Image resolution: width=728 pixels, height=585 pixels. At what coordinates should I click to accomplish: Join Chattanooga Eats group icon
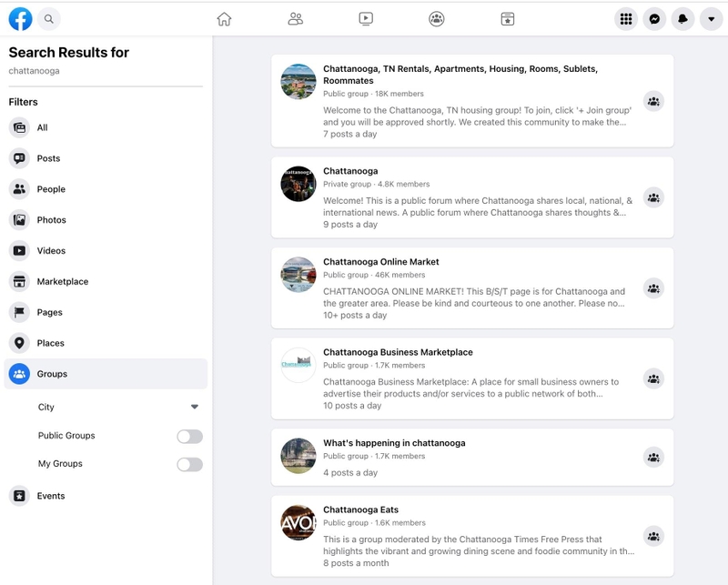(653, 536)
